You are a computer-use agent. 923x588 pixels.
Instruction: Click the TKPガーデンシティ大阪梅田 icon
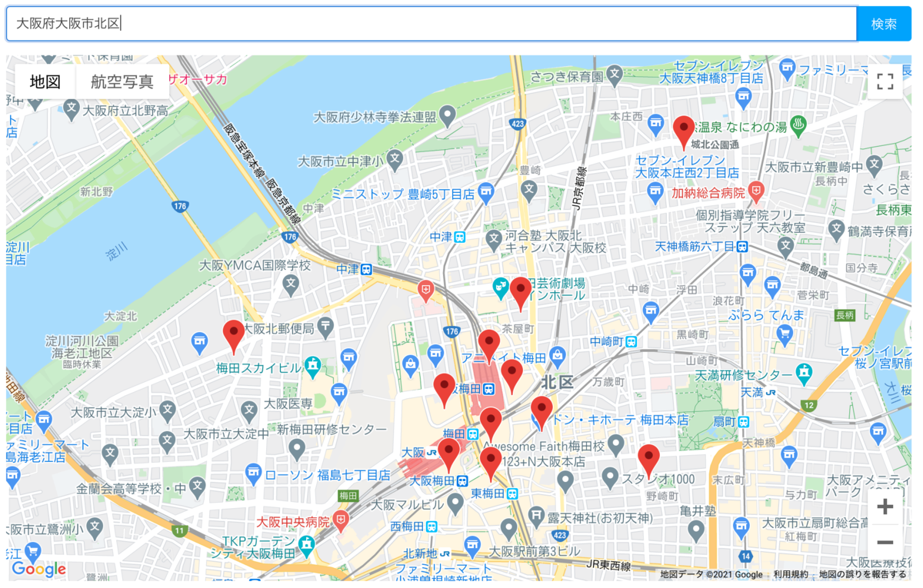tap(307, 546)
